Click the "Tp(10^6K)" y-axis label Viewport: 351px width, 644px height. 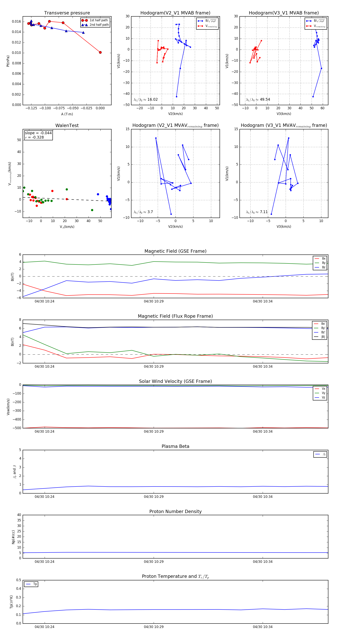tap(11, 602)
